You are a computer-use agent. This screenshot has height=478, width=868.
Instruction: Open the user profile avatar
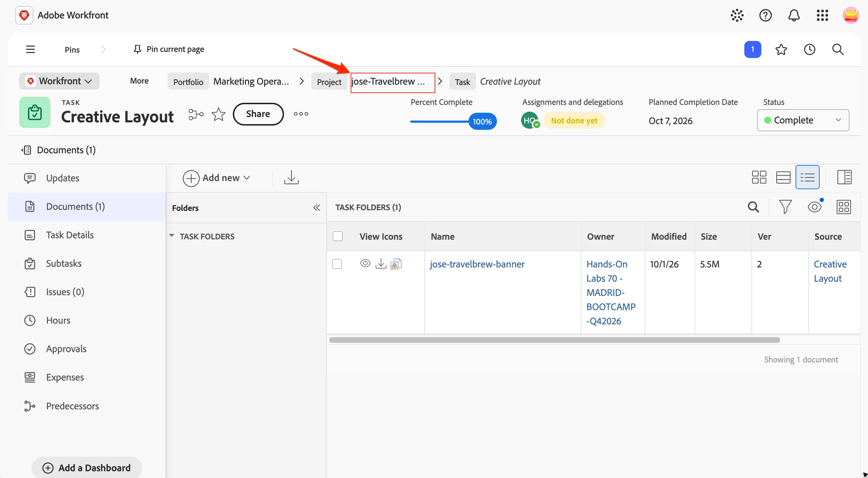pos(851,15)
